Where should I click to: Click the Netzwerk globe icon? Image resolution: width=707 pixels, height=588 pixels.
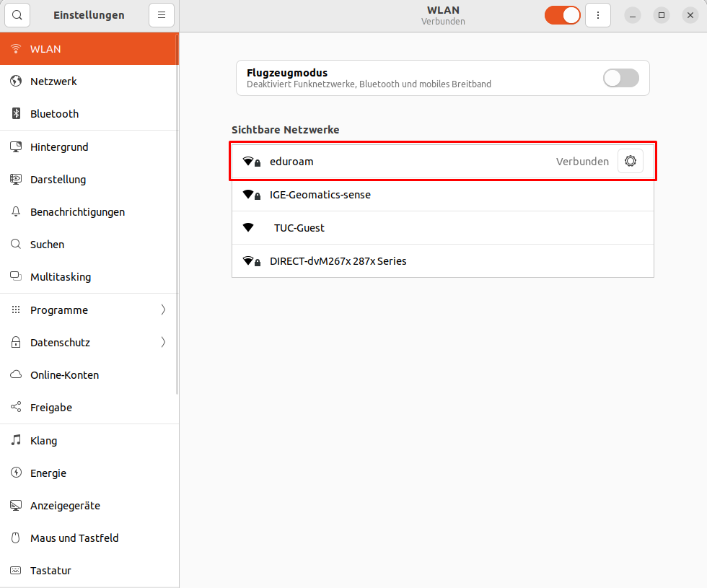tap(16, 81)
